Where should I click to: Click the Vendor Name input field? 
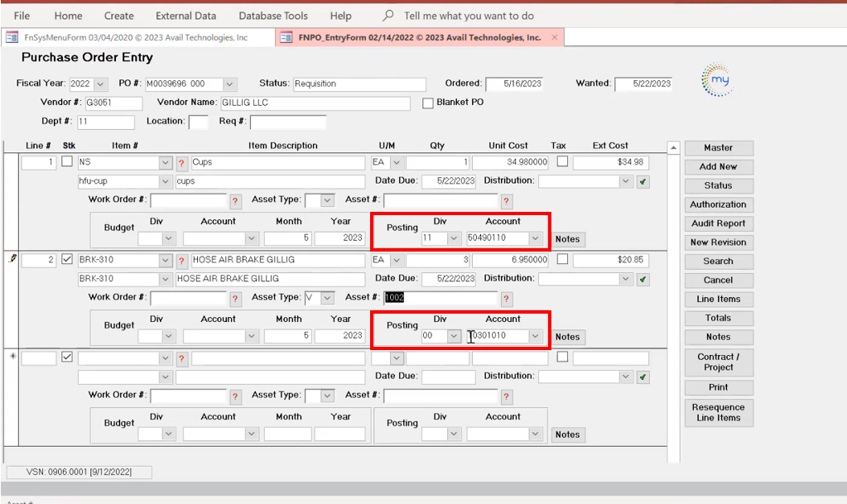point(315,103)
